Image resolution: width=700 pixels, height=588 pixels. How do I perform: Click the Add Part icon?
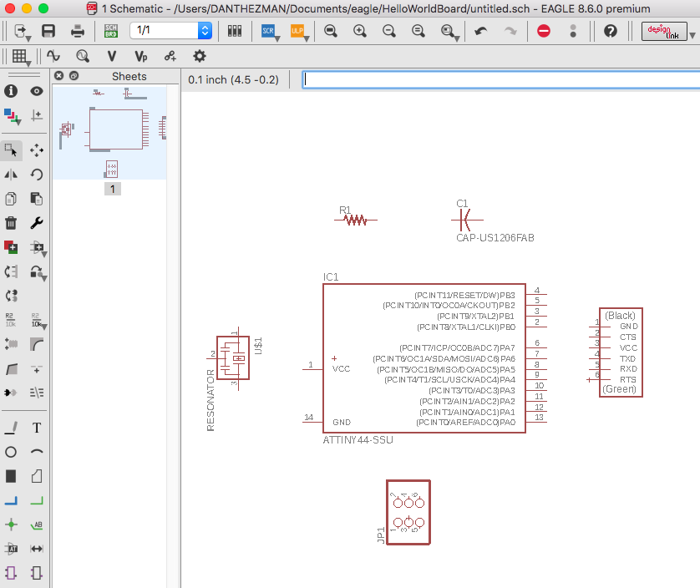[x=11, y=247]
